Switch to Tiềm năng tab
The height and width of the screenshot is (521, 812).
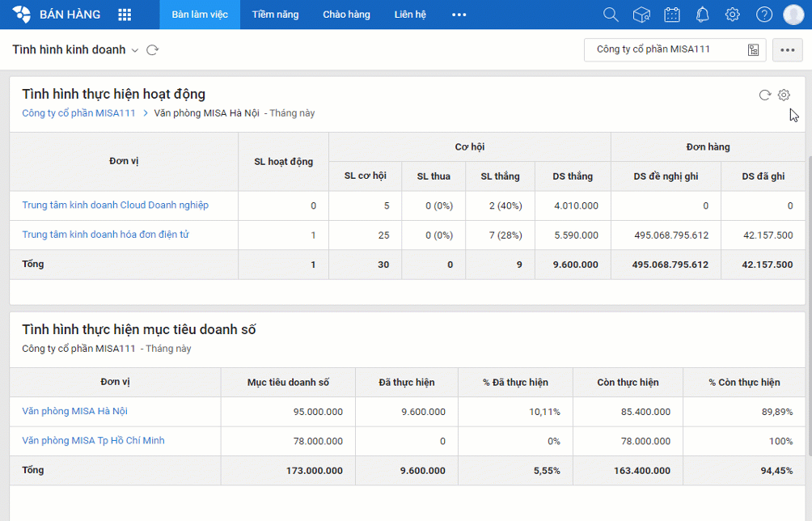(x=276, y=15)
